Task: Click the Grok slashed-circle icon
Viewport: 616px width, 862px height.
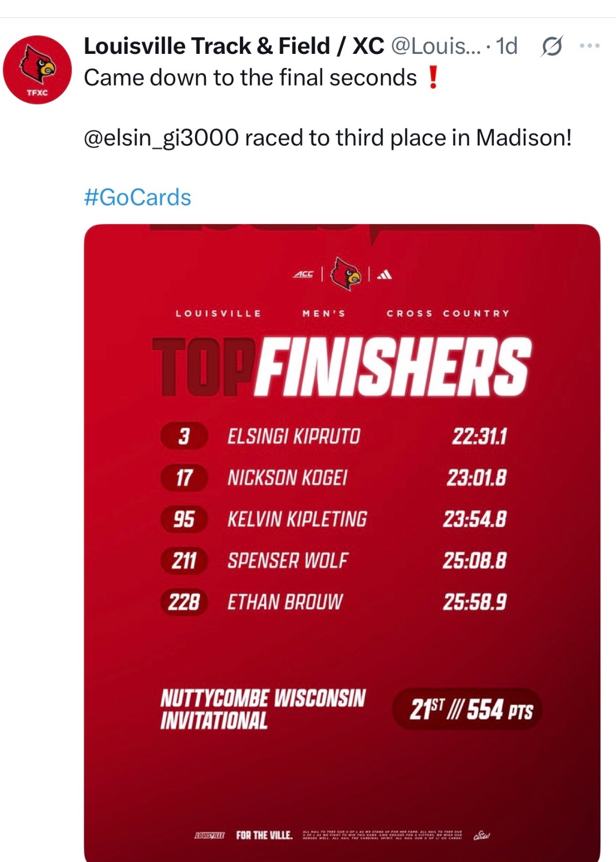Action: 552,46
